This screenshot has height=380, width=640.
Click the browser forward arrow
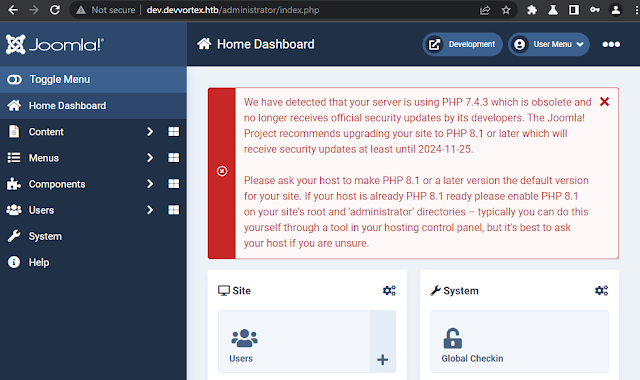pyautogui.click(x=34, y=10)
